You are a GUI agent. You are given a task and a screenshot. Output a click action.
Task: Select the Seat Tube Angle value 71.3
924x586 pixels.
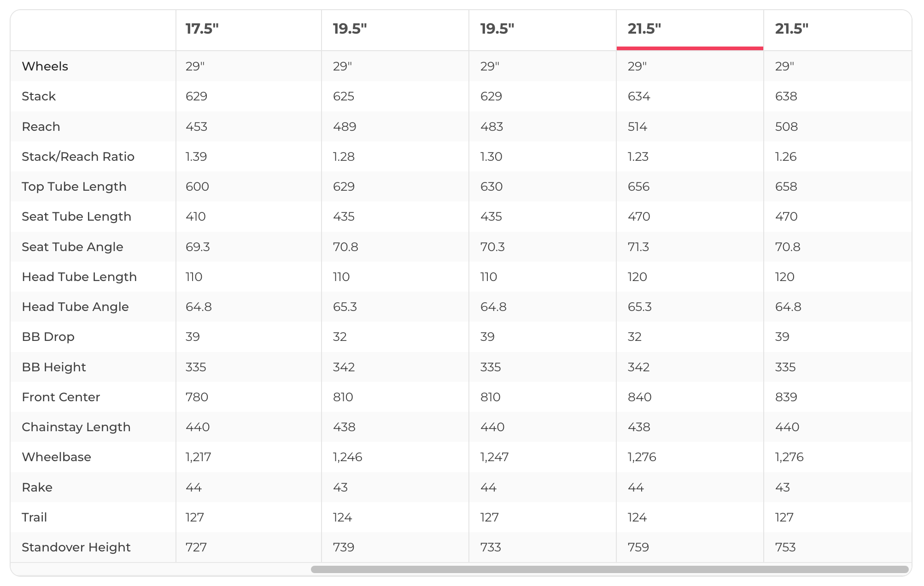click(638, 247)
